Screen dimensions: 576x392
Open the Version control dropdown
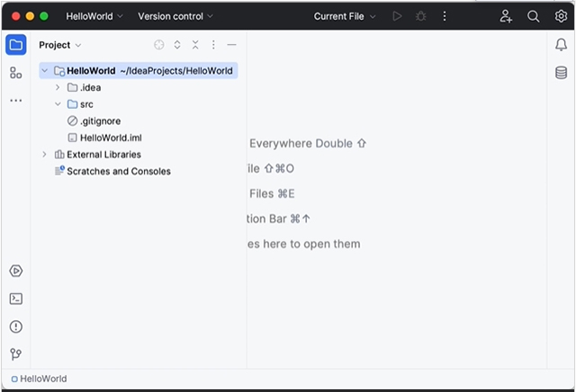pos(175,16)
